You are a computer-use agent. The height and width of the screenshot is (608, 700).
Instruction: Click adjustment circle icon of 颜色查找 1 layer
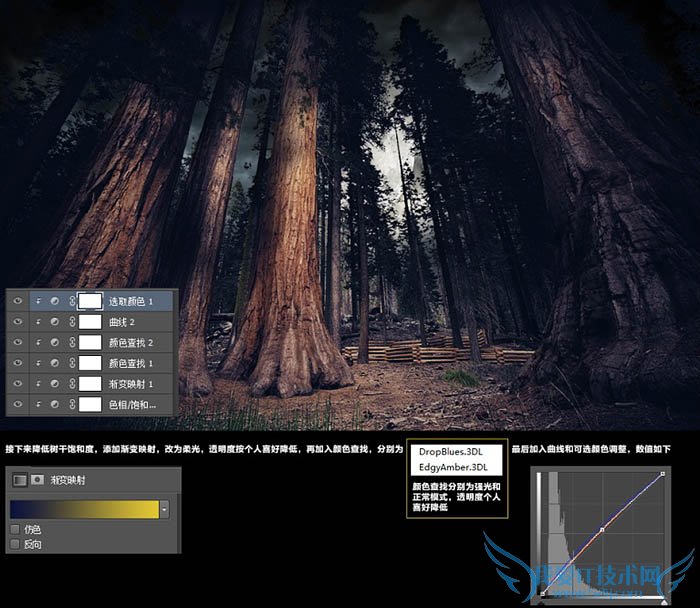tap(54, 363)
